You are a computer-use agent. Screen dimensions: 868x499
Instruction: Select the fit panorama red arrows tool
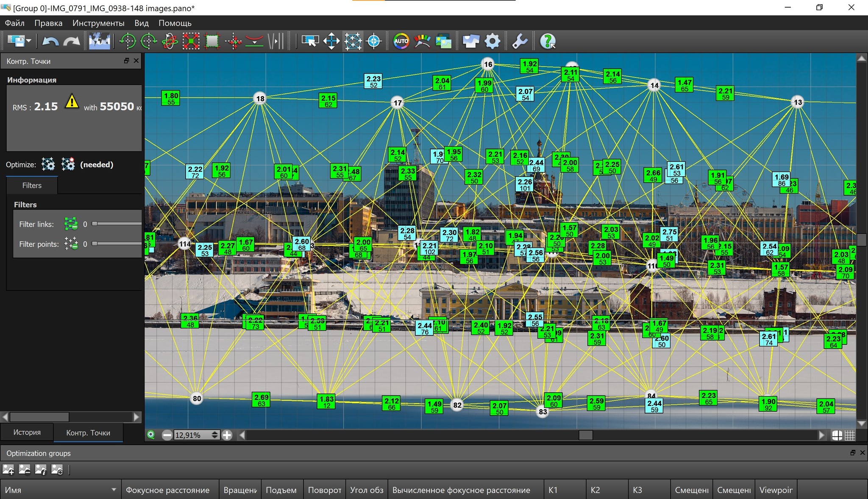pyautogui.click(x=191, y=42)
